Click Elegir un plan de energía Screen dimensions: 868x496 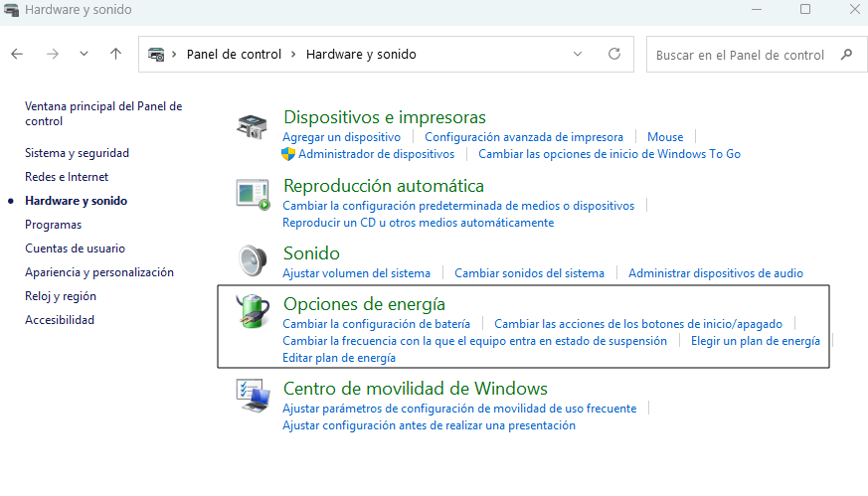[756, 341]
